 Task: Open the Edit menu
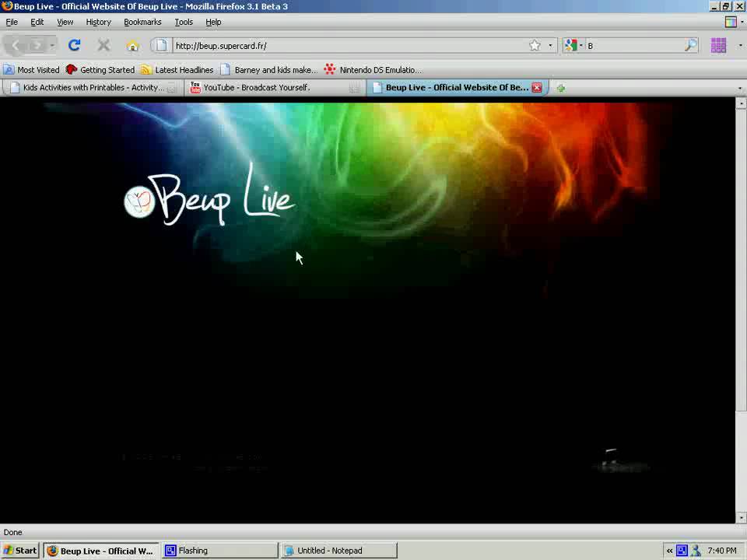pyautogui.click(x=37, y=22)
